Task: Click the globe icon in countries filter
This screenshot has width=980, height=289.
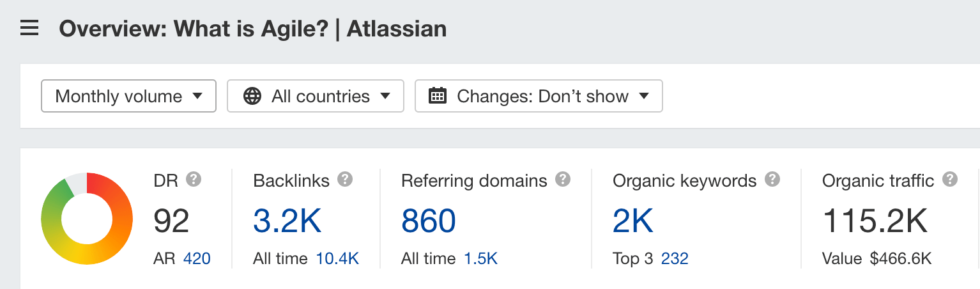Action: point(252,97)
